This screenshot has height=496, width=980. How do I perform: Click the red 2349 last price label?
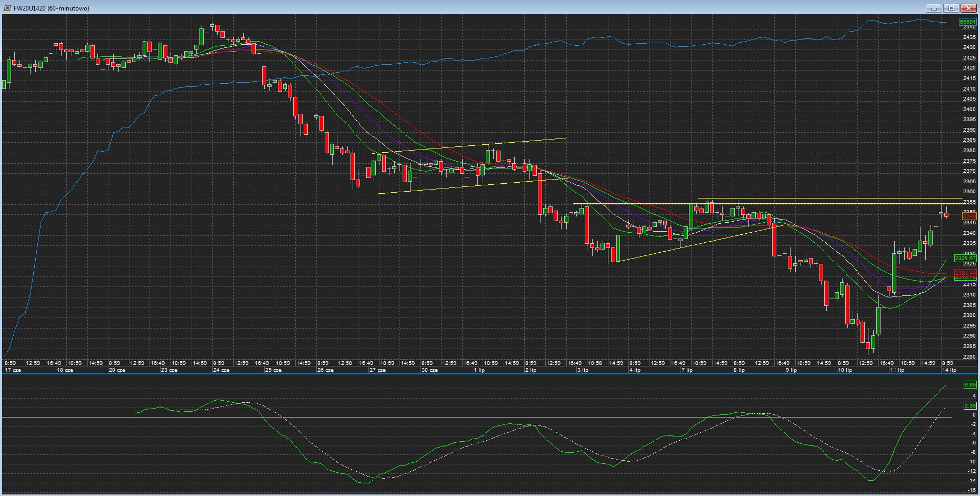click(969, 216)
